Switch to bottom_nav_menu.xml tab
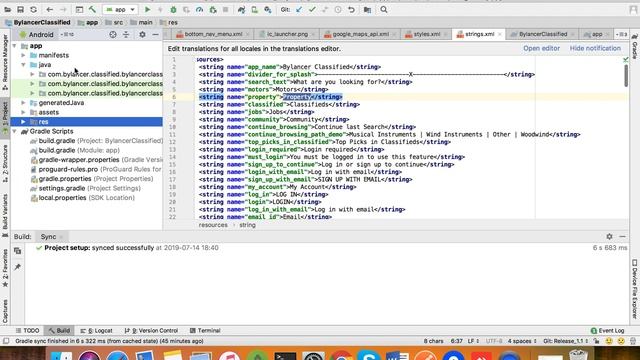The height and width of the screenshot is (360, 640). pyautogui.click(x=212, y=34)
